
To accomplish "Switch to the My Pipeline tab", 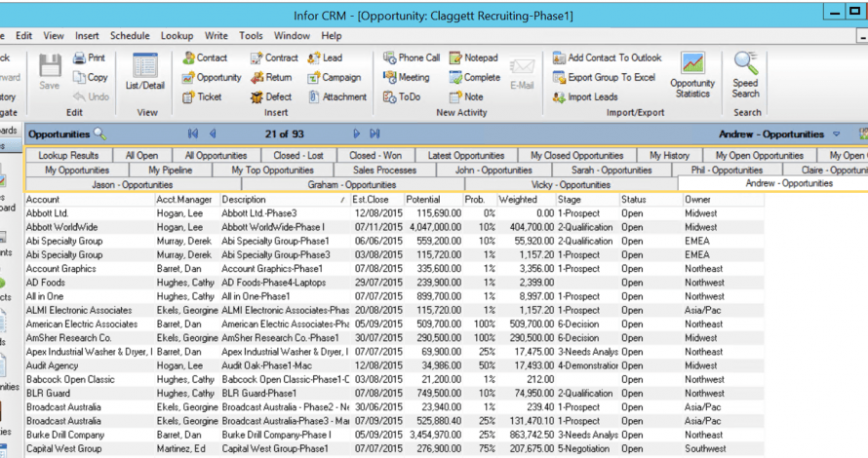I will tap(170, 170).
